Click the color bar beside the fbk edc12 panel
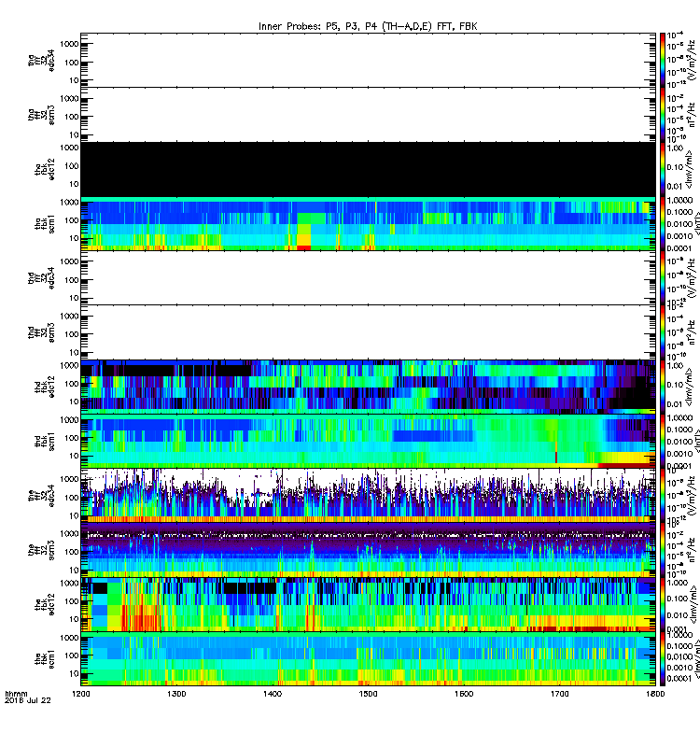The image size is (700, 747). pos(662,604)
